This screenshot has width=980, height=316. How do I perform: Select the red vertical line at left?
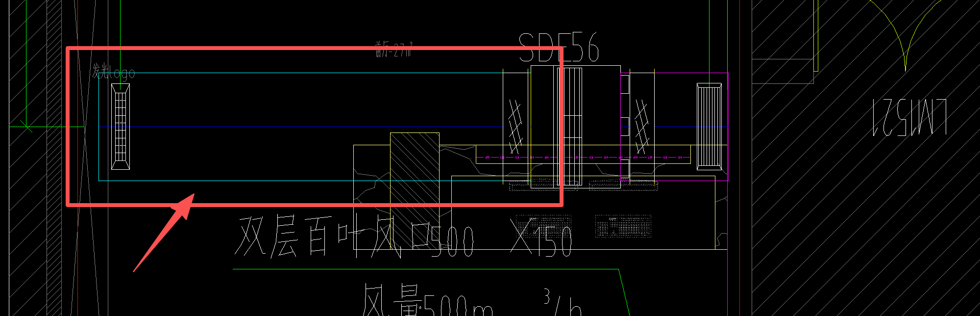tap(77, 158)
